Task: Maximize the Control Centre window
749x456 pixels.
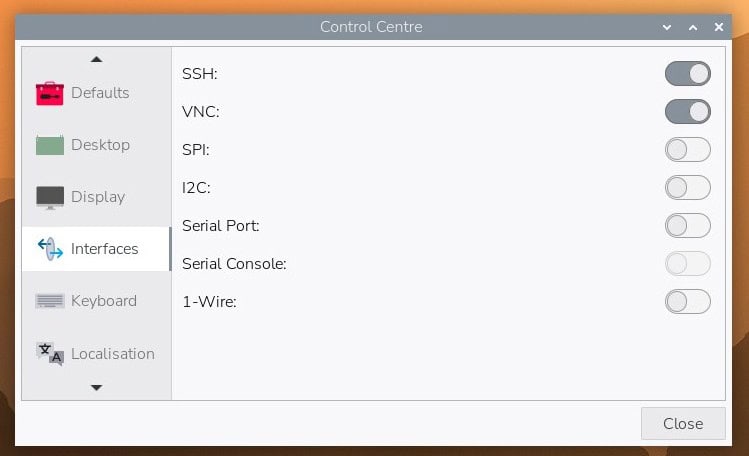Action: click(x=692, y=27)
